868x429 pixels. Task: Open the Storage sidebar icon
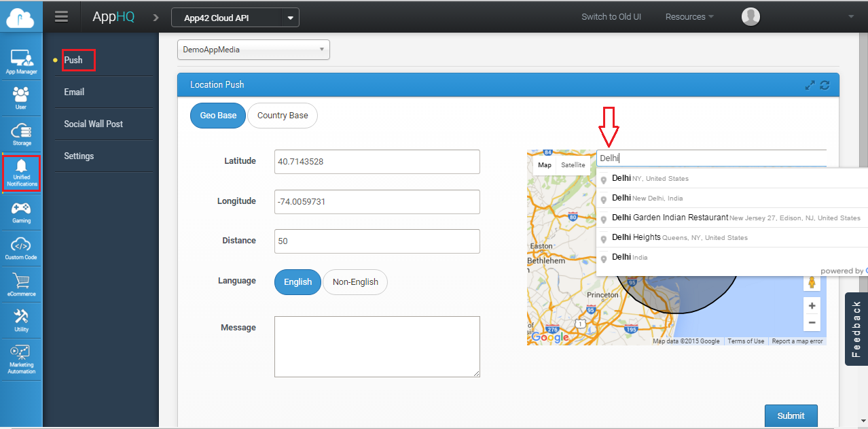point(21,133)
